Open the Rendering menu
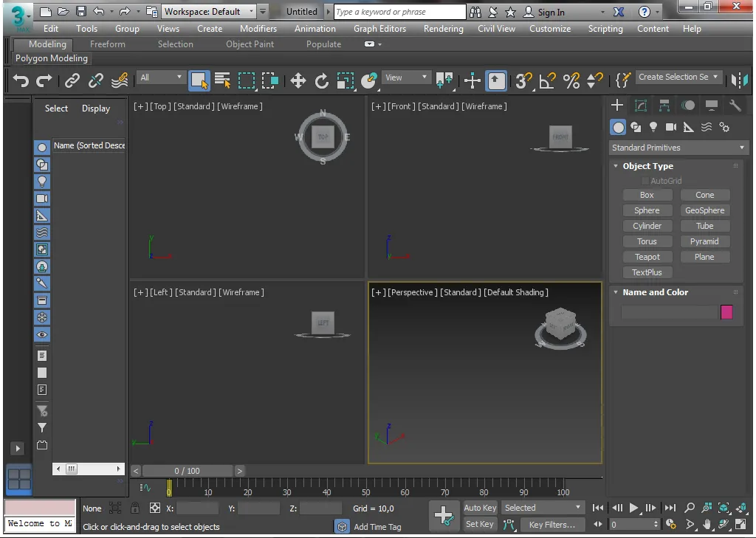This screenshot has height=538, width=756. click(444, 29)
